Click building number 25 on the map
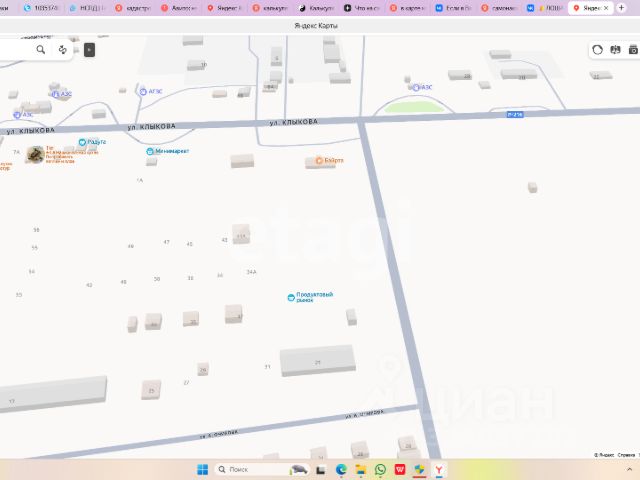Screen dimensions: 640x480 point(151,390)
